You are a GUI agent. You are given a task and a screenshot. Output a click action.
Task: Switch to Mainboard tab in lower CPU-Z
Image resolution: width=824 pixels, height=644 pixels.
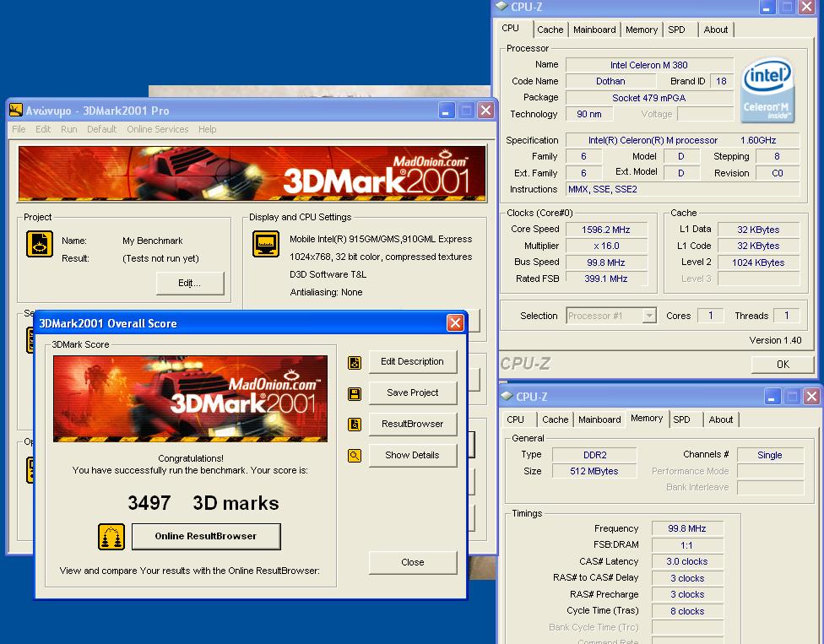tap(599, 419)
